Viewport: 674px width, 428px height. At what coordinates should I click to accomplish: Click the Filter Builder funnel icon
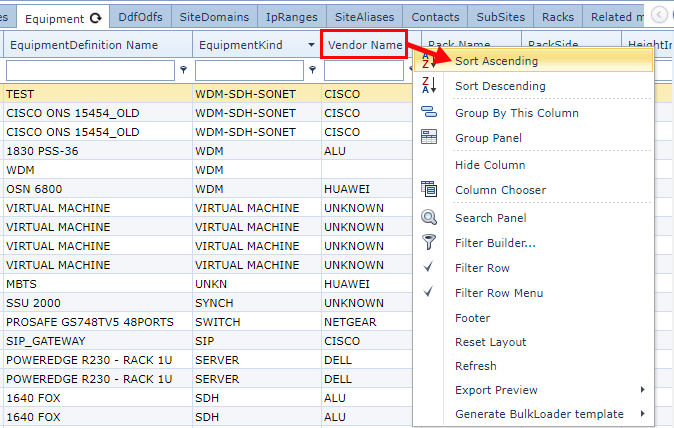(429, 242)
